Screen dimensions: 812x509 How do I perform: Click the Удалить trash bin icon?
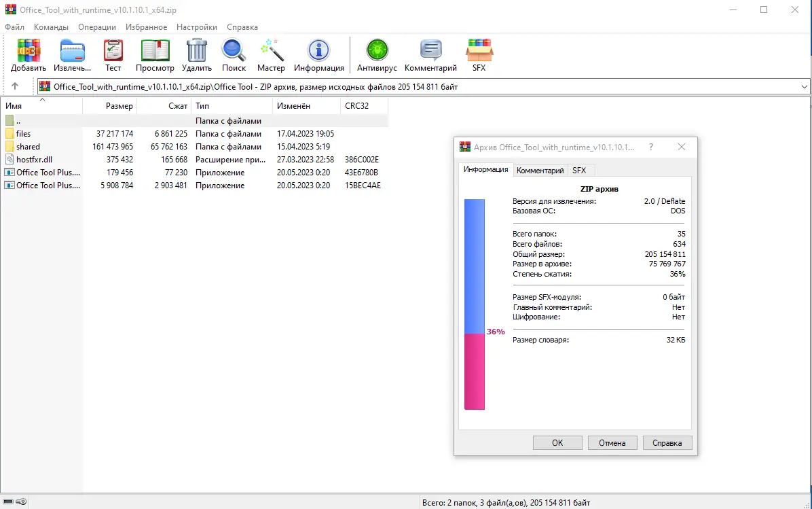click(197, 50)
